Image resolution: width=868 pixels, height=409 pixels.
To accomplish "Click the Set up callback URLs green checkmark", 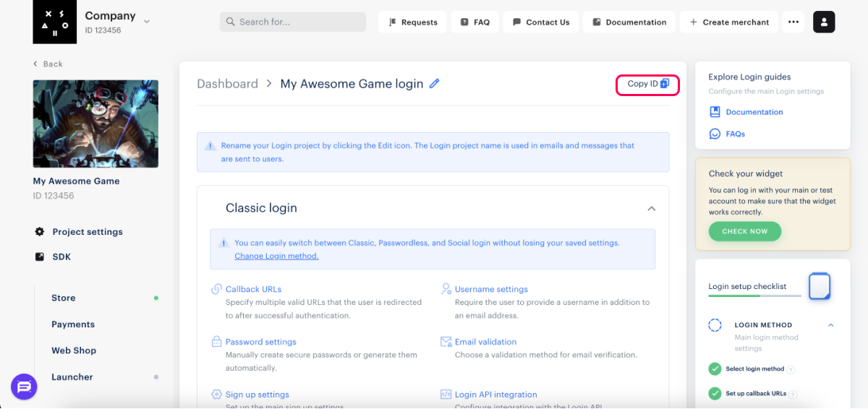I will pos(715,394).
